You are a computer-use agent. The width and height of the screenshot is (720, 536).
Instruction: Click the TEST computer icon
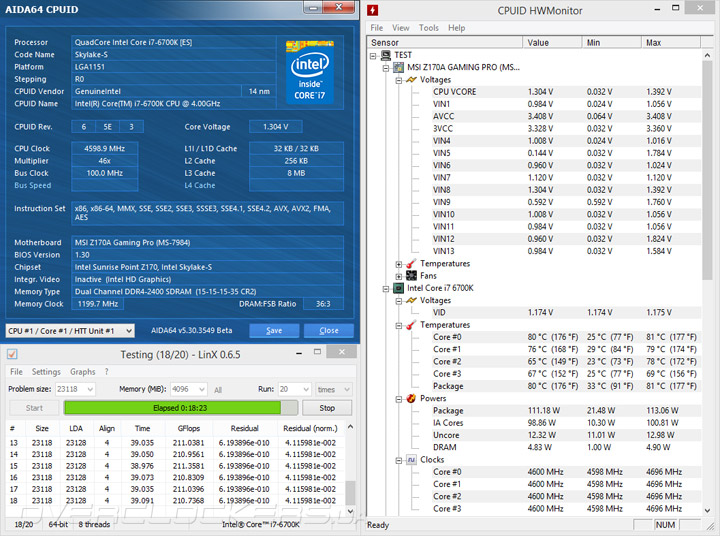coord(386,56)
